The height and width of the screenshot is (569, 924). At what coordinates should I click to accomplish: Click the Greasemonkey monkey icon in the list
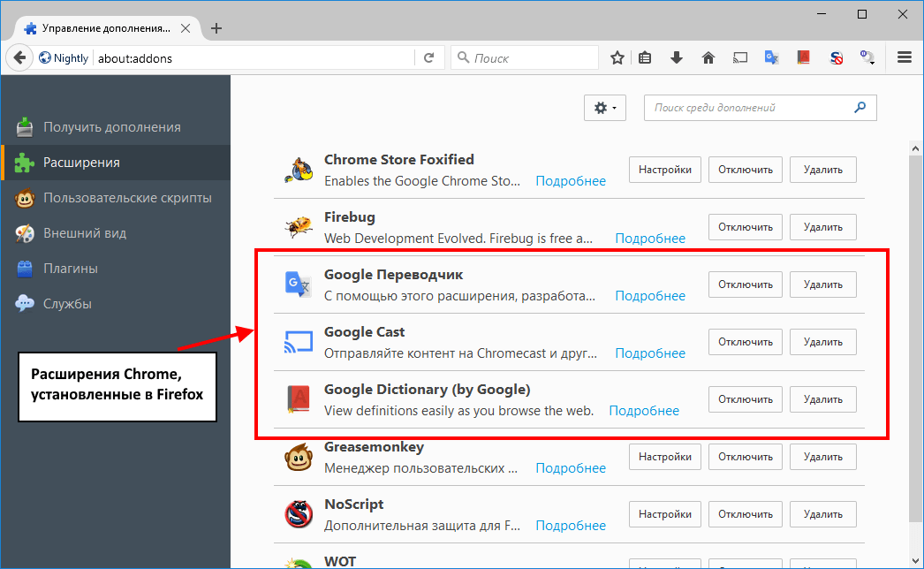[299, 456]
